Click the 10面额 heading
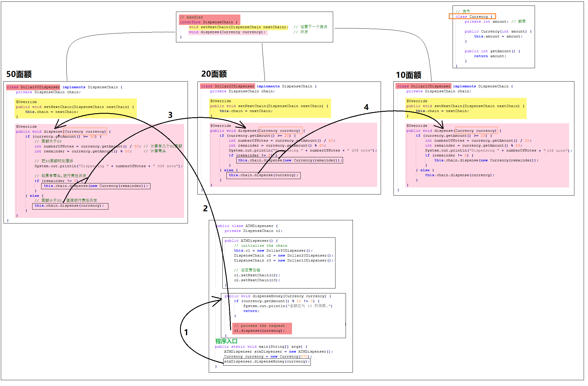 tap(409, 75)
